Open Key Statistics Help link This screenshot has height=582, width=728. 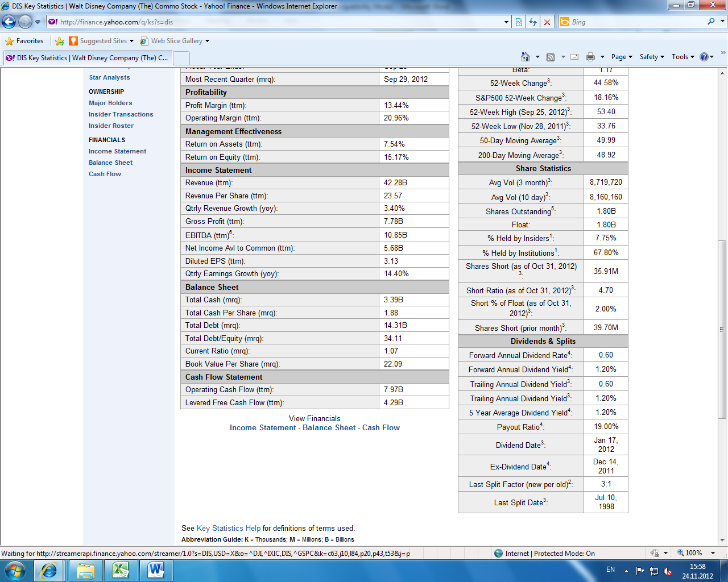(x=229, y=528)
